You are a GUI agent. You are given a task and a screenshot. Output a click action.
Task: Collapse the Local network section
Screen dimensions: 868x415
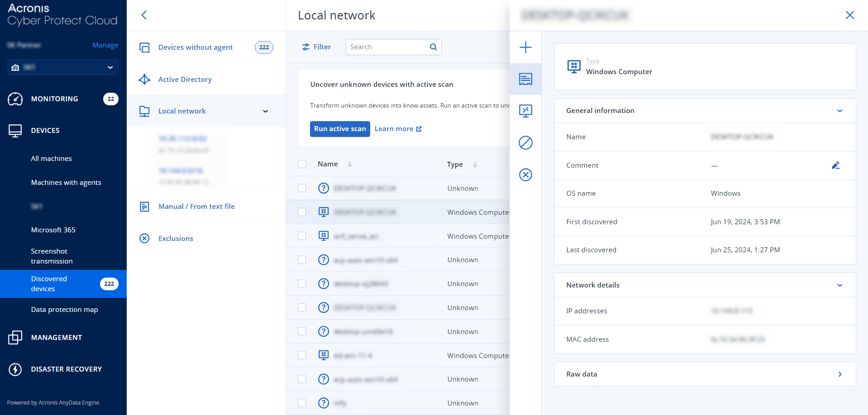[266, 111]
